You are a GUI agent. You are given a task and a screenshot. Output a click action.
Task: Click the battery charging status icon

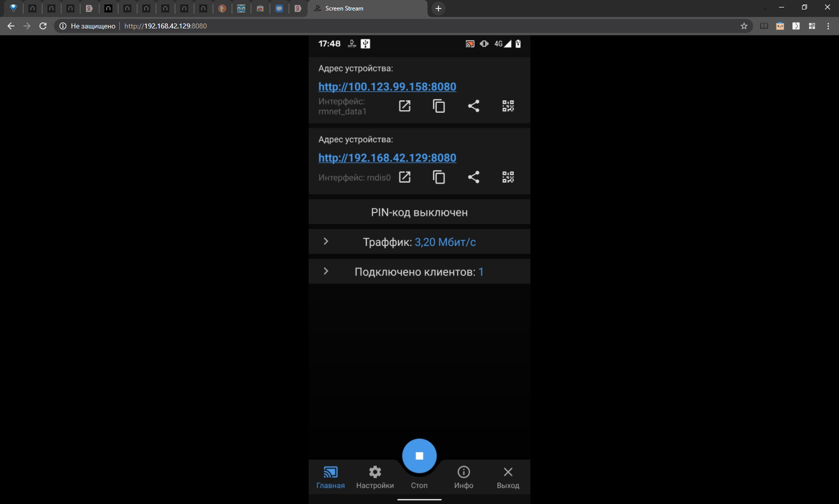(518, 44)
